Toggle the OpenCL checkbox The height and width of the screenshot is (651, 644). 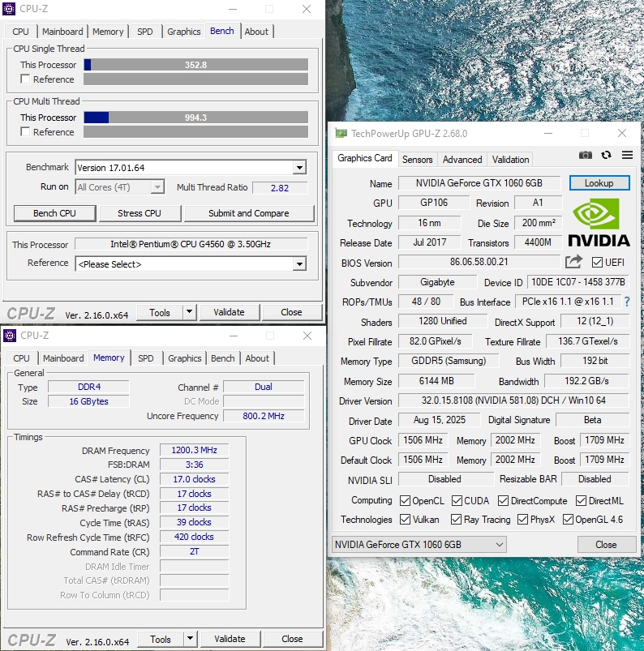tap(405, 501)
